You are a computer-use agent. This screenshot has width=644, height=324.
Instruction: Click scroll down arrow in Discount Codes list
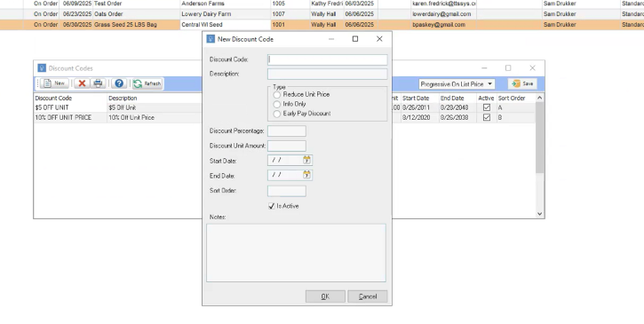click(x=540, y=214)
